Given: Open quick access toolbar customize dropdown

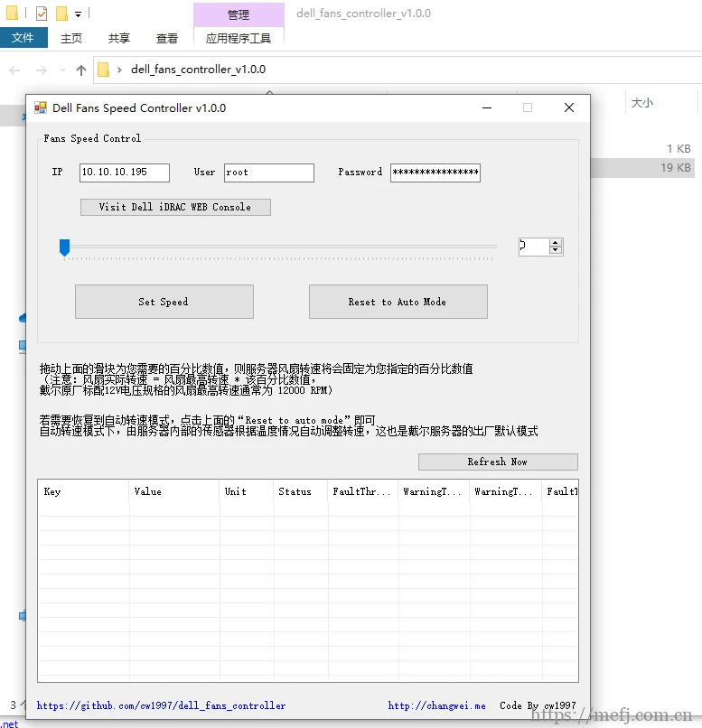Looking at the screenshot, I should click(78, 14).
